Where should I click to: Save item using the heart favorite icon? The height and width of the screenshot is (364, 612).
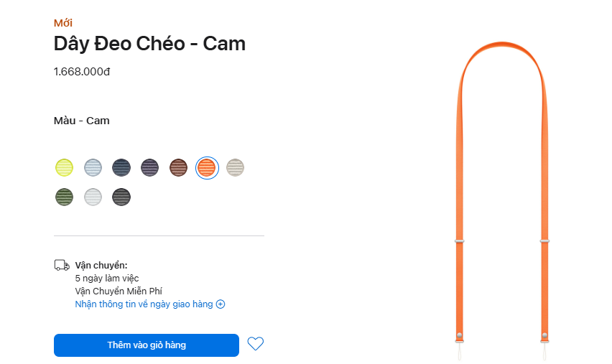click(255, 344)
